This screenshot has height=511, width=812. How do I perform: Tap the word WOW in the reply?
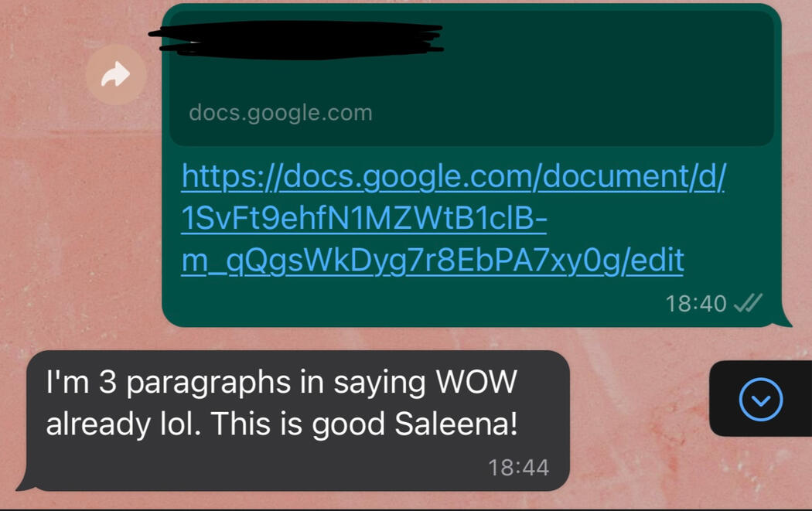(x=476, y=382)
